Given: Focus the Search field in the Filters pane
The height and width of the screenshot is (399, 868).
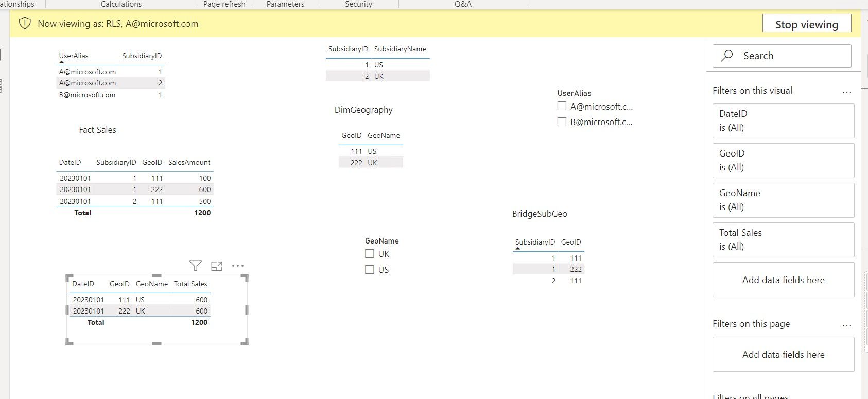Looking at the screenshot, I should pyautogui.click(x=782, y=56).
